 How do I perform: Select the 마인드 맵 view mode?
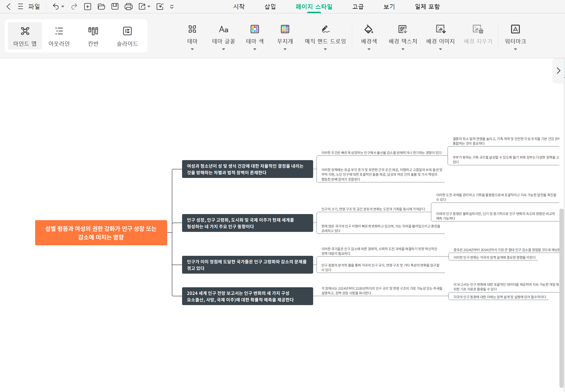point(25,36)
